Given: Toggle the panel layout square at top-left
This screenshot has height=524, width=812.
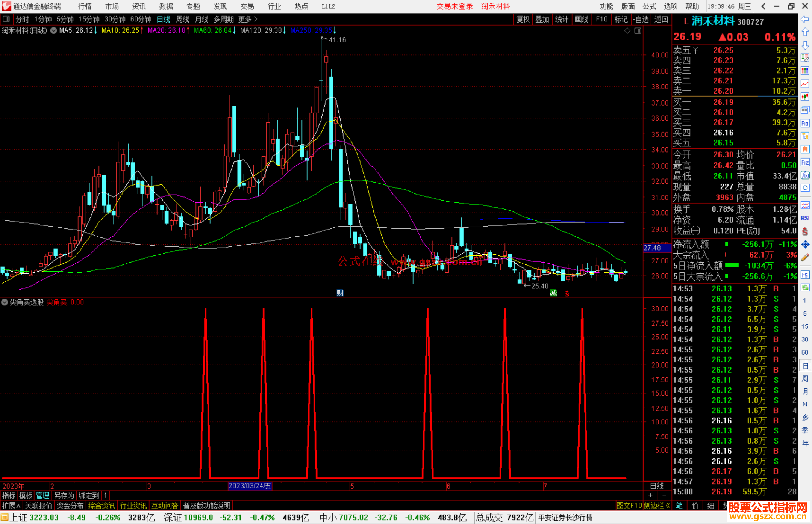Looking at the screenshot, I should (6, 19).
